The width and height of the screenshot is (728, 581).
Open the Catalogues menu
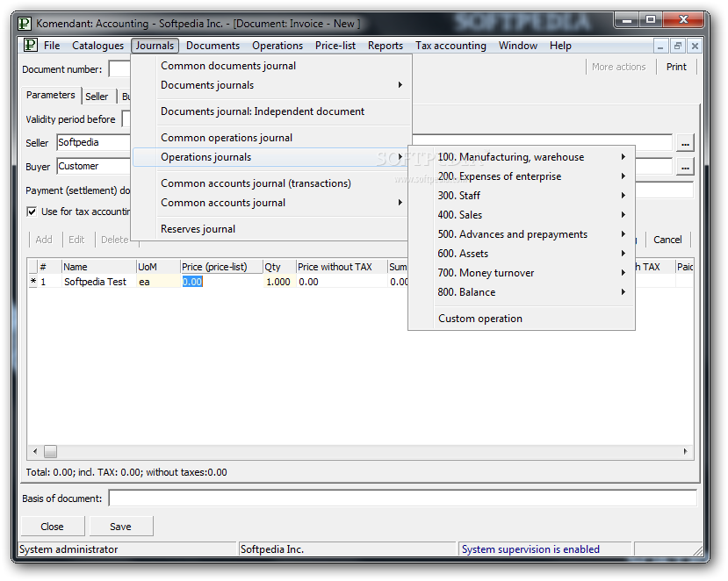(x=98, y=46)
